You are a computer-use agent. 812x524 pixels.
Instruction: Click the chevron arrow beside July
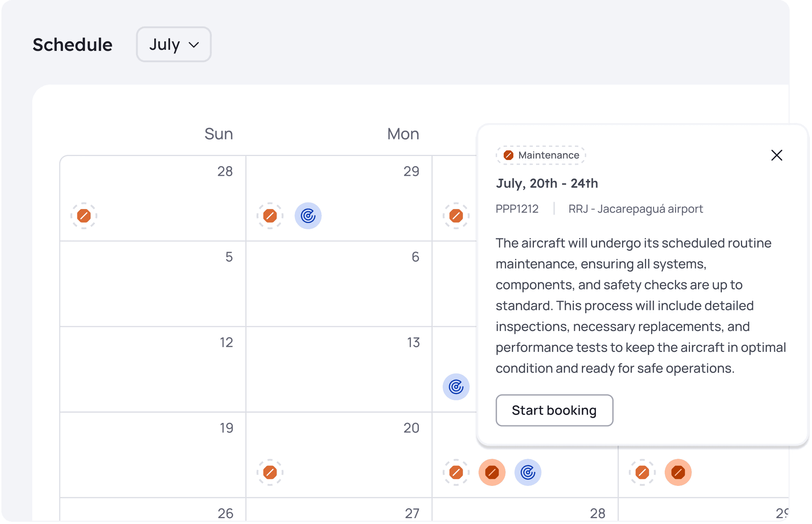coord(193,45)
